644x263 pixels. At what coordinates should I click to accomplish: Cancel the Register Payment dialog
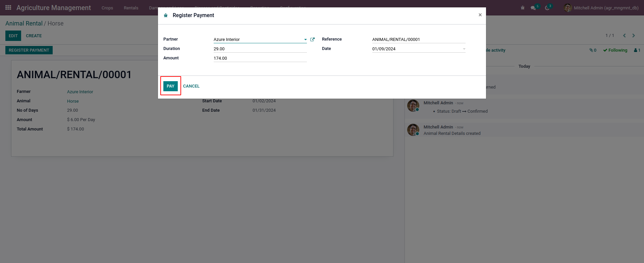pos(191,86)
